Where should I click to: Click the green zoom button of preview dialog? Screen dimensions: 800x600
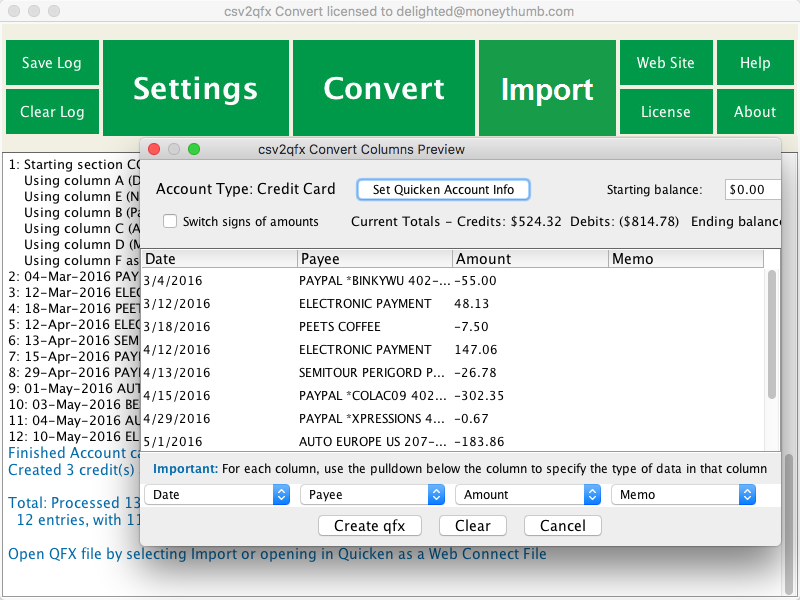tap(194, 149)
